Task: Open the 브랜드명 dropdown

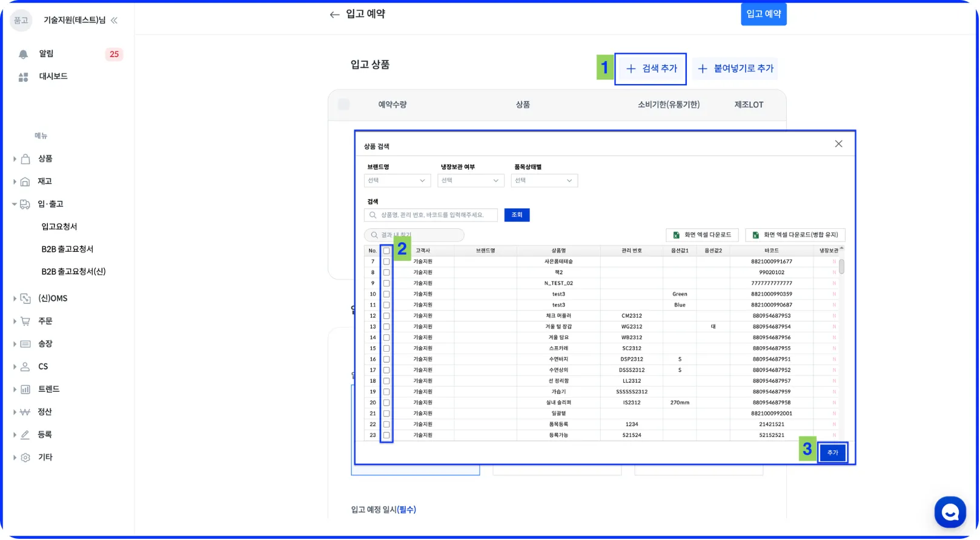Action: tap(397, 180)
